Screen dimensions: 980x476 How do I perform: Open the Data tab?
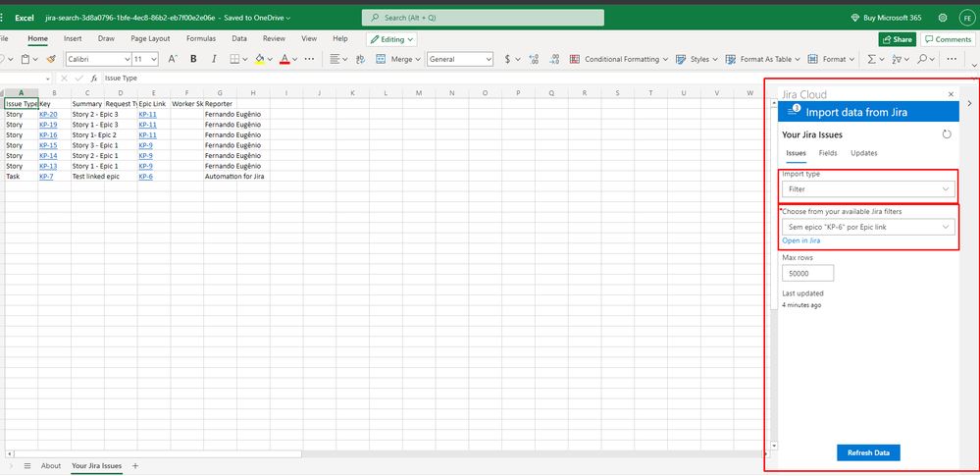pyautogui.click(x=239, y=38)
